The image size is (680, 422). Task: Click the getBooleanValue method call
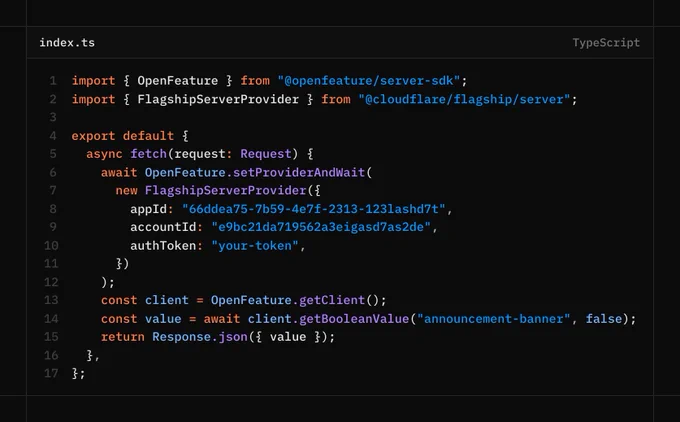tap(354, 319)
